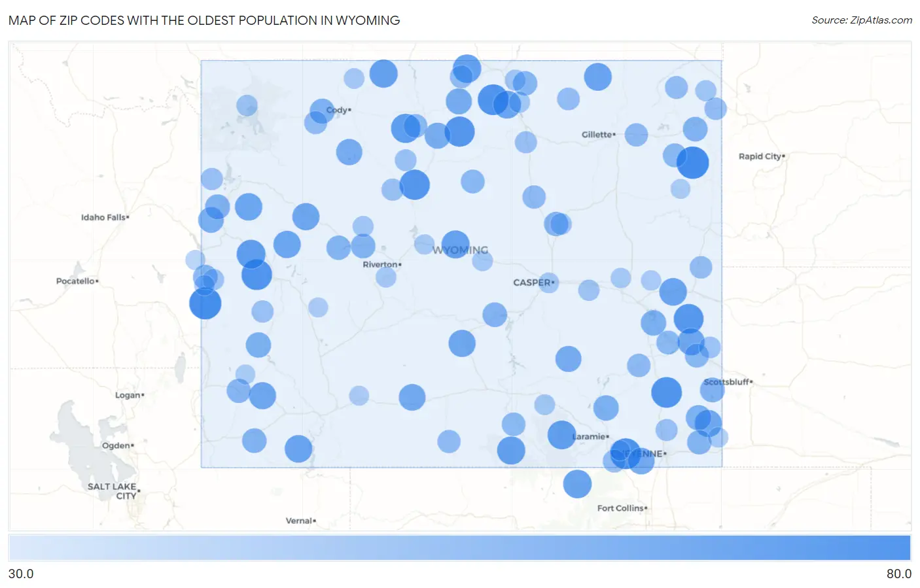Click the Fort Collins label
Viewport: 920px width, 588px height.
click(x=622, y=508)
